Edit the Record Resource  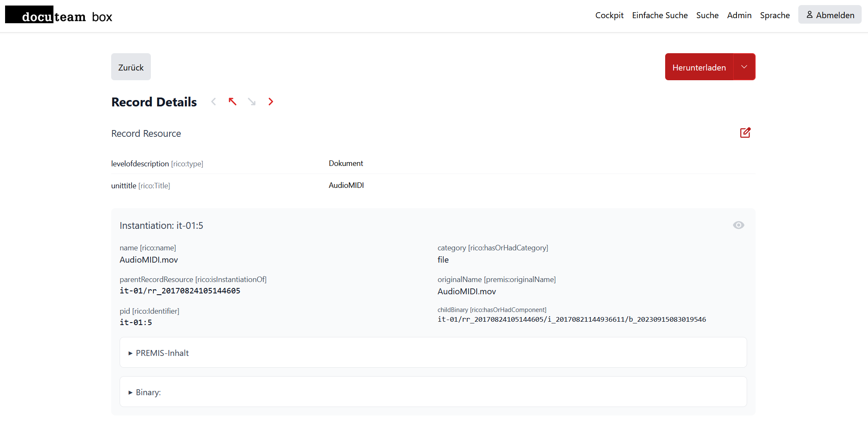click(x=745, y=133)
